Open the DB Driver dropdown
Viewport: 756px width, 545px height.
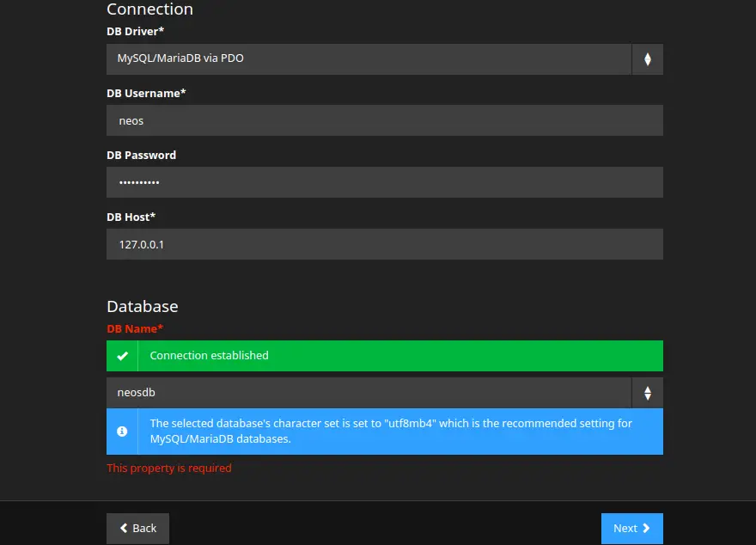click(x=384, y=59)
